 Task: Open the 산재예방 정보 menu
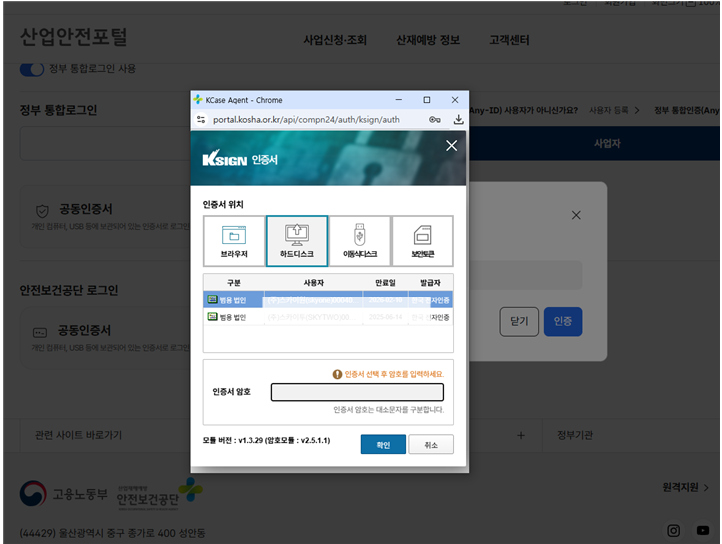tap(428, 40)
